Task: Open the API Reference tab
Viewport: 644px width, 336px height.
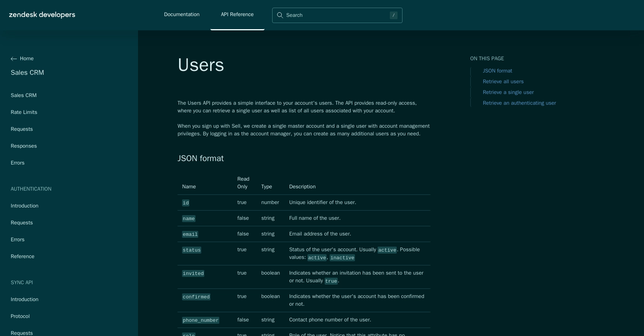Action: 237,15
